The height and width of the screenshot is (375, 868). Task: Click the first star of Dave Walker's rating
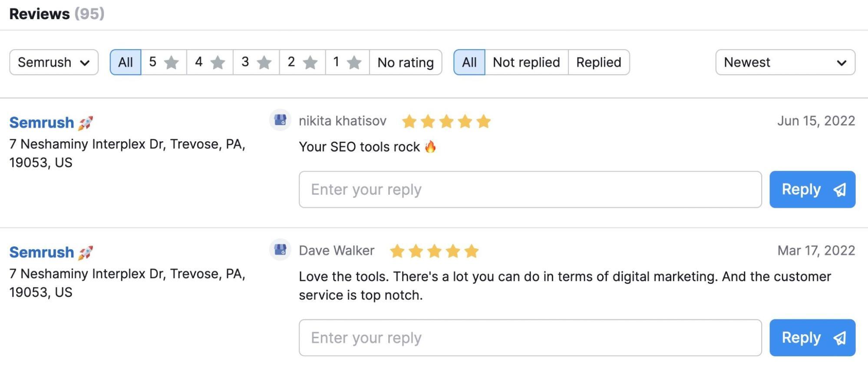(397, 251)
